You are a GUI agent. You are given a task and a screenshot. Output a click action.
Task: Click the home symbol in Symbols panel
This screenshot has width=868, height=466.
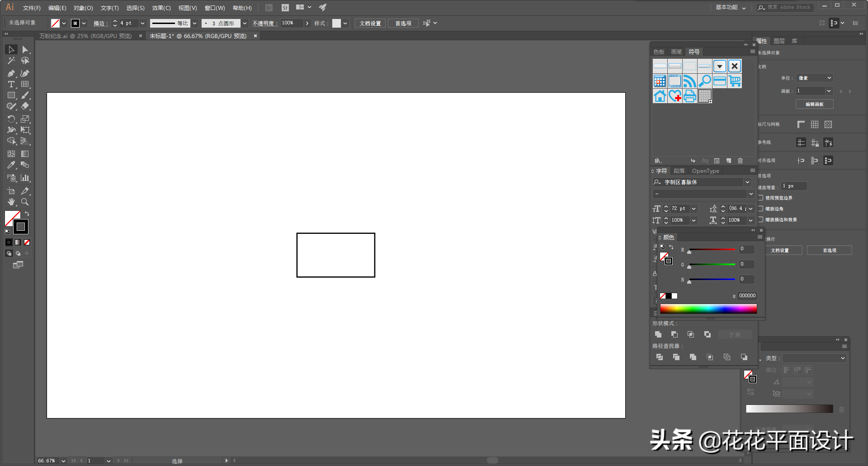(660, 96)
